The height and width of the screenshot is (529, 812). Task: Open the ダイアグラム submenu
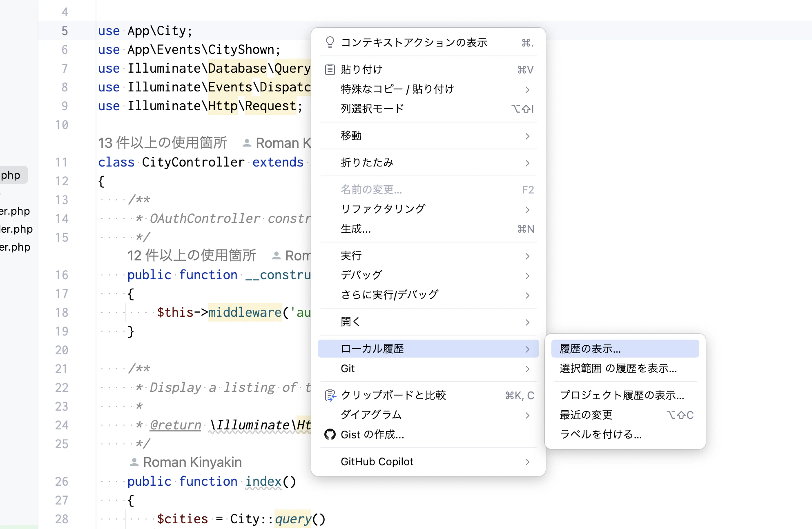408,414
